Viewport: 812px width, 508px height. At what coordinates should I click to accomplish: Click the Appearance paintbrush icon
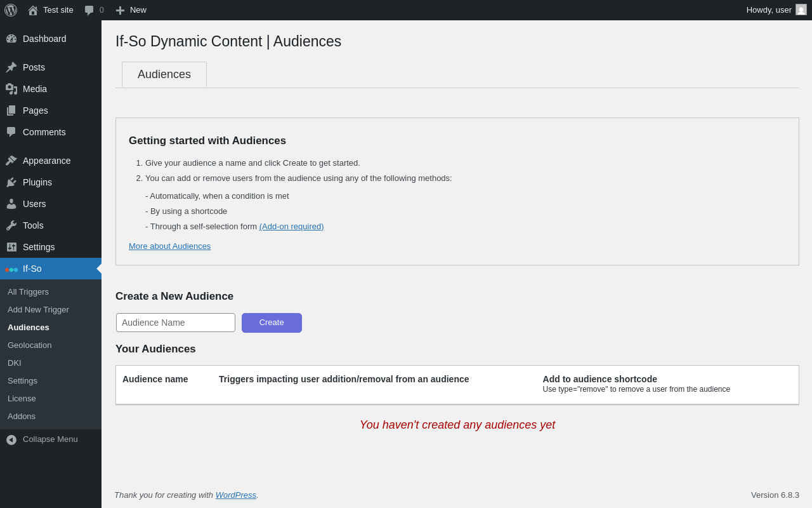(x=11, y=161)
